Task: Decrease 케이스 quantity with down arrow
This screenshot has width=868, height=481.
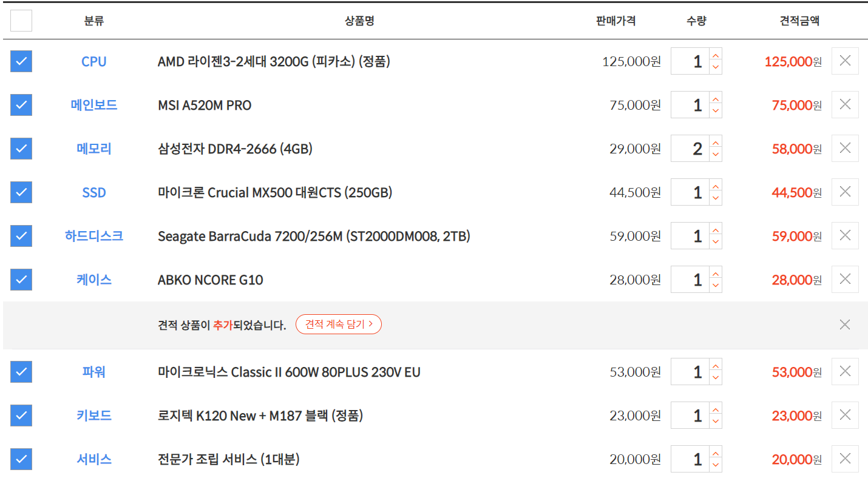Action: click(x=716, y=286)
